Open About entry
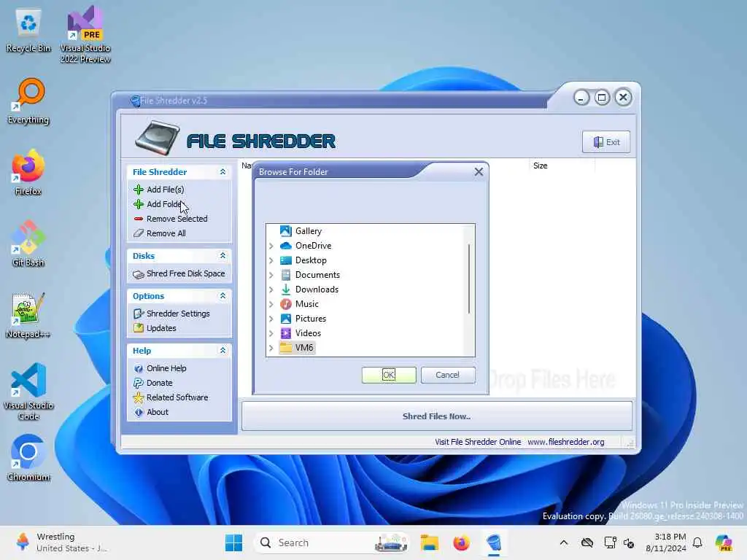 pyautogui.click(x=158, y=413)
